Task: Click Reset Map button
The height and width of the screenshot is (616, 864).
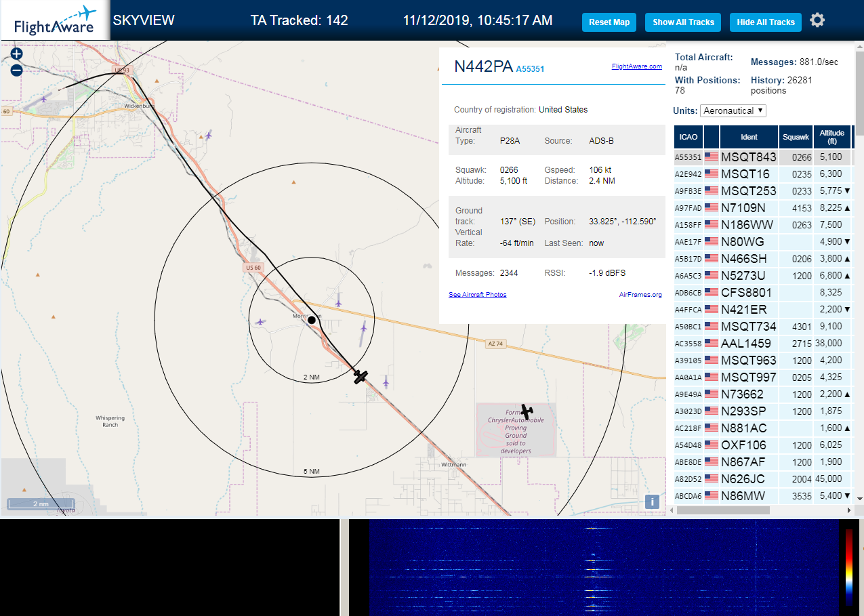Action: (x=609, y=22)
